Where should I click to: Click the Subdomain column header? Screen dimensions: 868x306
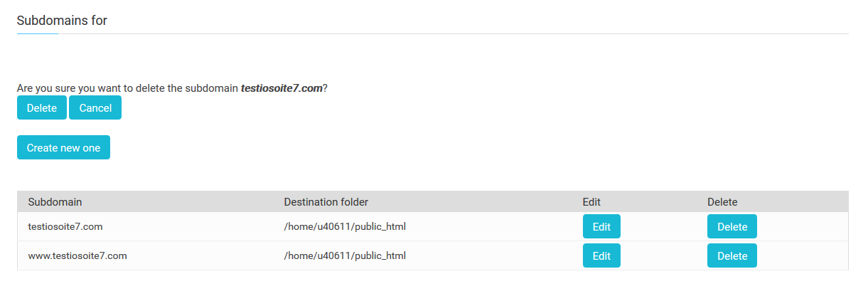point(55,202)
